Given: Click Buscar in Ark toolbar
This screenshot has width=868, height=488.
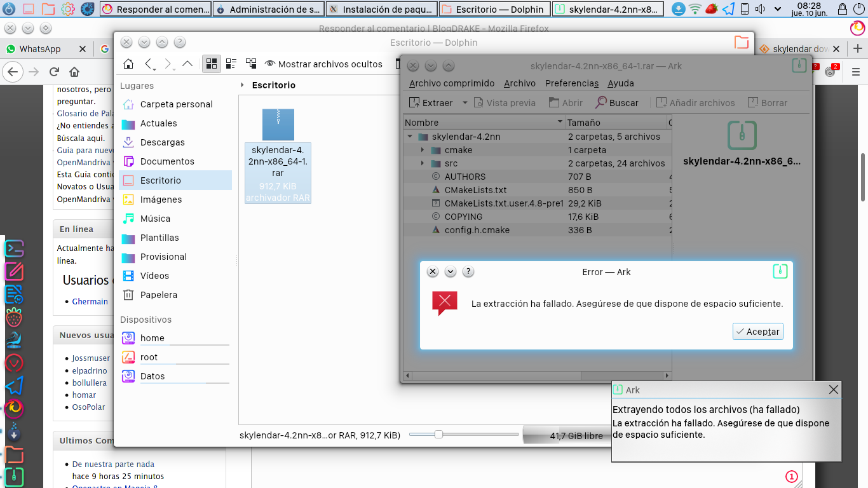Looking at the screenshot, I should pyautogui.click(x=617, y=102).
